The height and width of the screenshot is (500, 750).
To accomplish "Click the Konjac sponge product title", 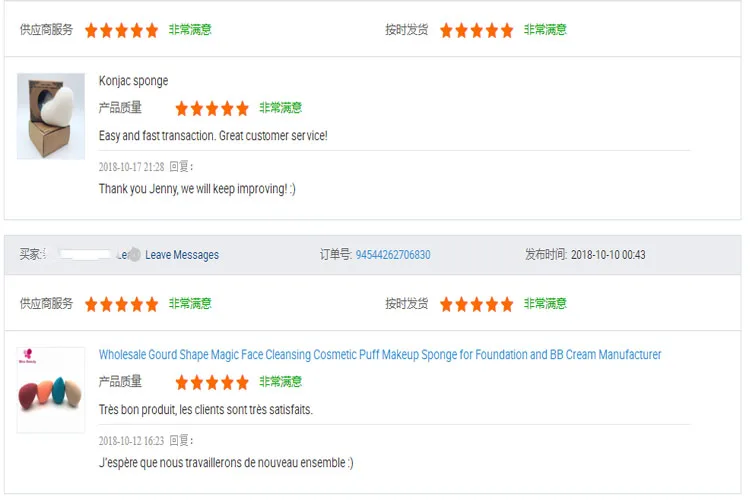I will pyautogui.click(x=133, y=81).
